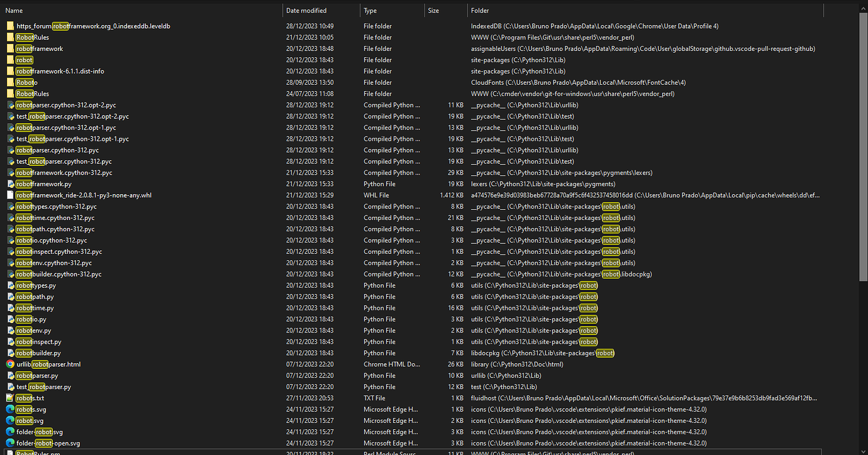Click the robotframework folder icon

point(9,48)
